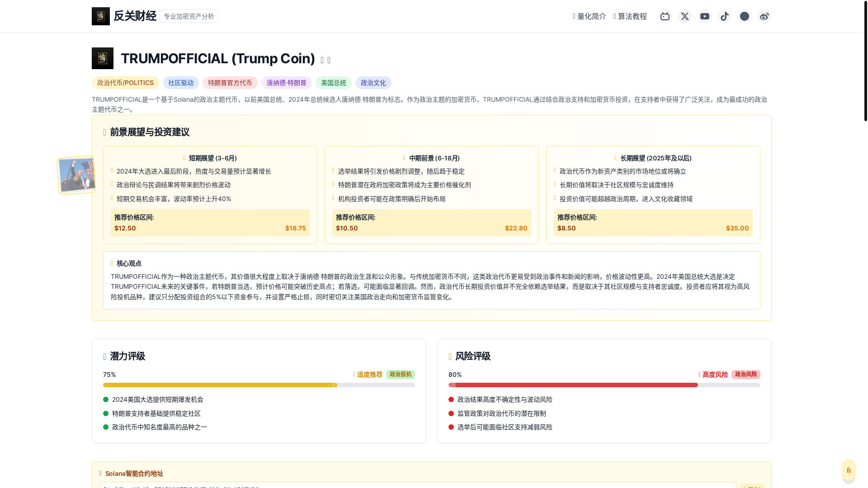The image size is (868, 488).
Task: Select the 美国总统 tag
Action: pos(334,83)
